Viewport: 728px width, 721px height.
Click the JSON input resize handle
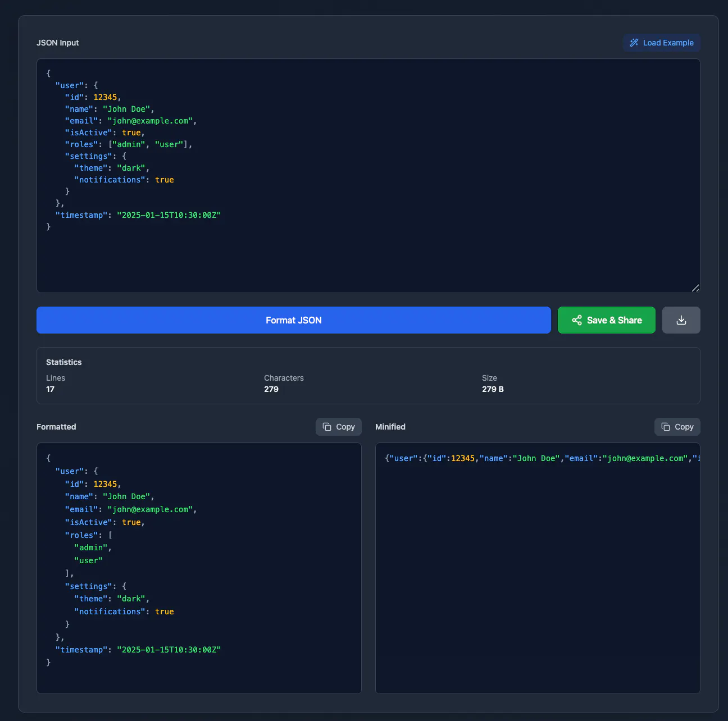pyautogui.click(x=695, y=288)
